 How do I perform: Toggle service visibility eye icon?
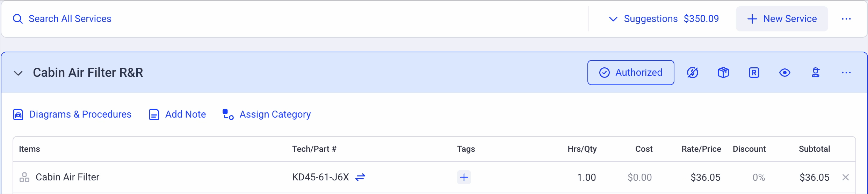(785, 73)
